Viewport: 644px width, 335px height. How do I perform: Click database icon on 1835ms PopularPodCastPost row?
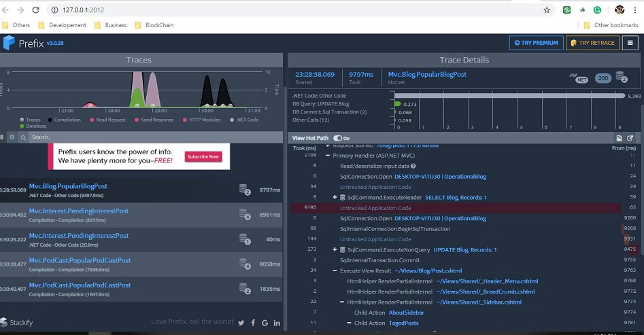pyautogui.click(x=245, y=289)
